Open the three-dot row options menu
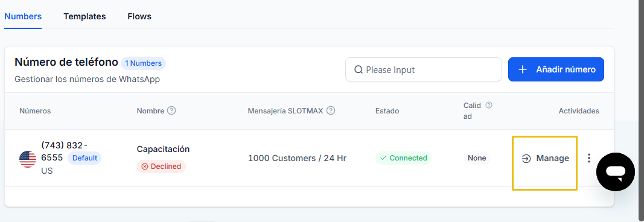This screenshot has width=644, height=222. (x=589, y=158)
